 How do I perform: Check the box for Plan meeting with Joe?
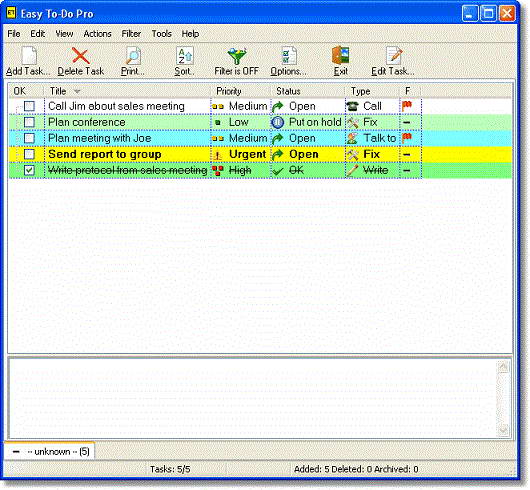(29, 138)
